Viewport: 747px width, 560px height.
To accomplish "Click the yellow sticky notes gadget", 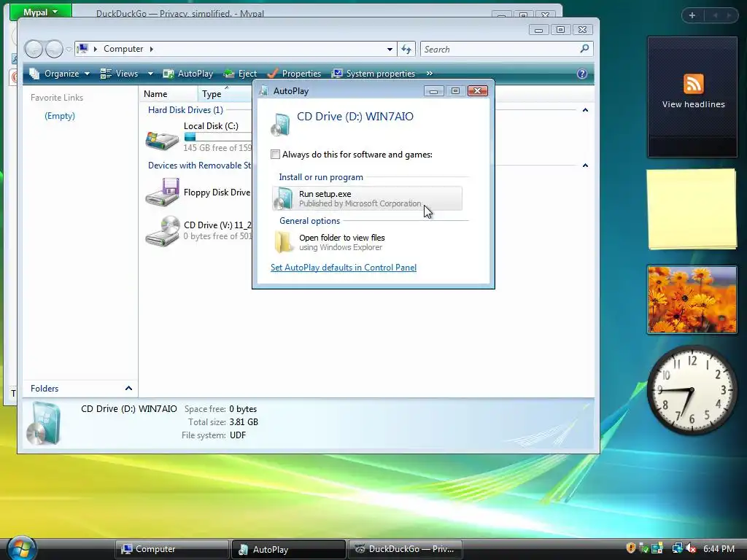I will click(692, 209).
